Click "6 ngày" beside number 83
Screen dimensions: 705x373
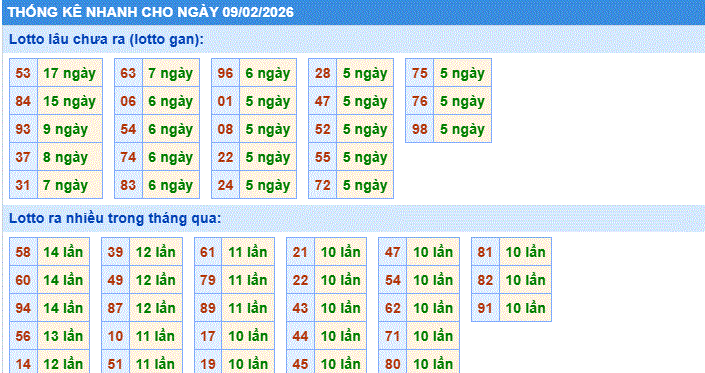(171, 185)
